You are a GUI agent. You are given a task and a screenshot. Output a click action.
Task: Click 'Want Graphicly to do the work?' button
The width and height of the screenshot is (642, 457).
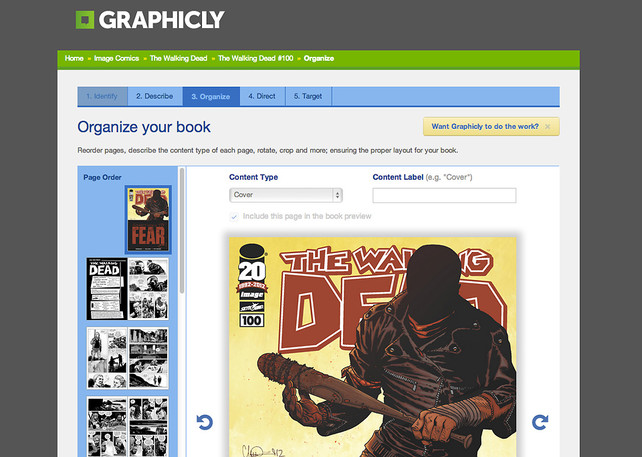[x=485, y=127]
